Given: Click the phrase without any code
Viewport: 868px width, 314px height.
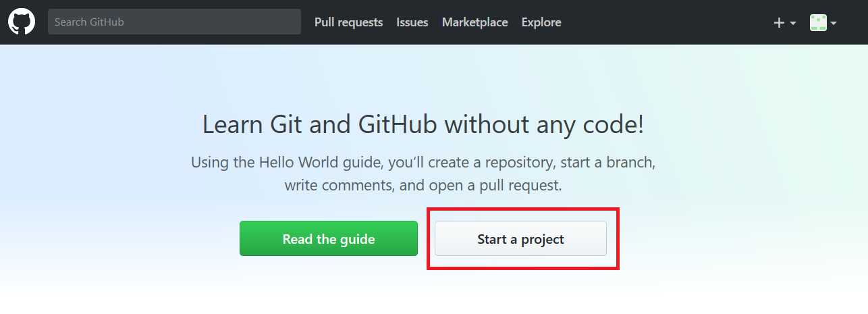Looking at the screenshot, I should coord(545,125).
